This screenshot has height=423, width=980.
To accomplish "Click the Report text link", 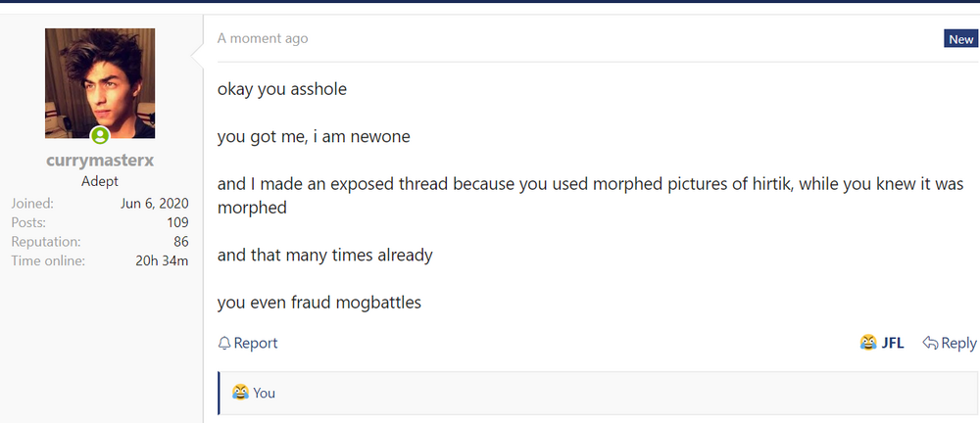I will coord(255,343).
